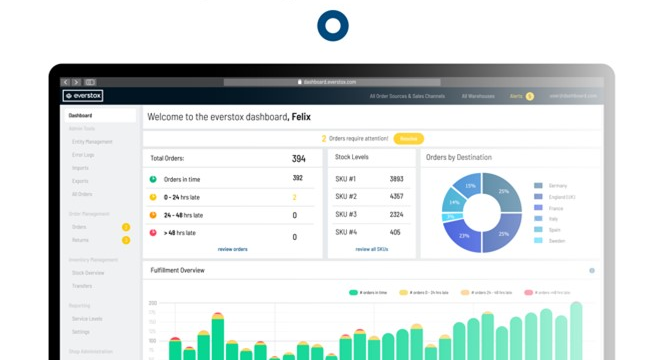Click the orange 24 - 48 hrs late icon
The height and width of the screenshot is (360, 661).
pos(153,215)
